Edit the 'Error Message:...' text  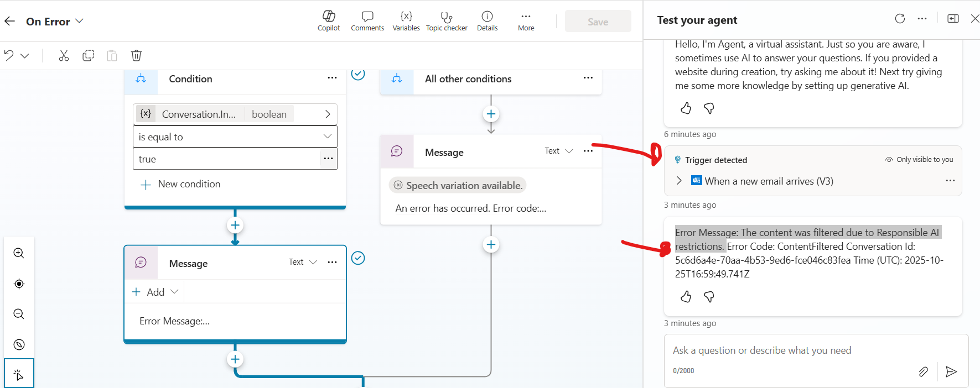click(175, 321)
